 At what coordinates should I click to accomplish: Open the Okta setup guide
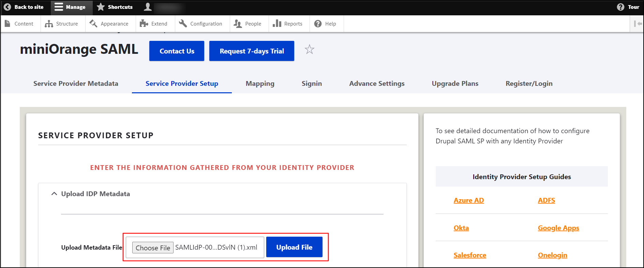pyautogui.click(x=461, y=228)
